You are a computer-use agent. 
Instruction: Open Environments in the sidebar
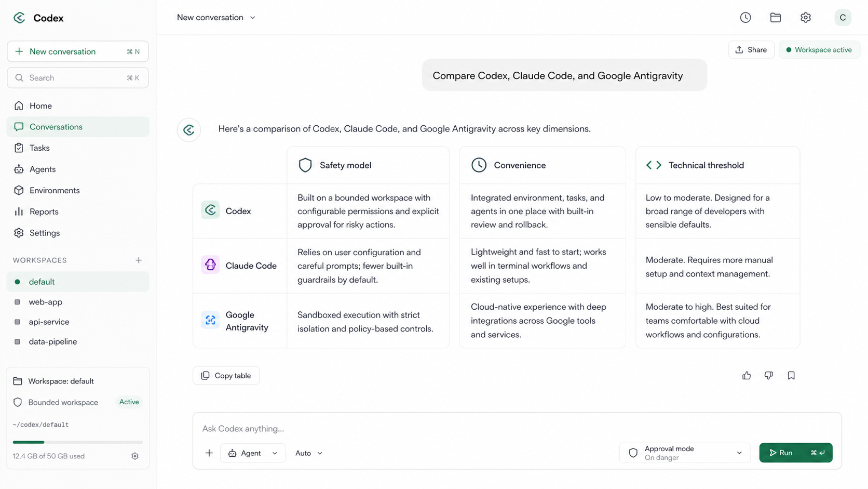click(78, 191)
